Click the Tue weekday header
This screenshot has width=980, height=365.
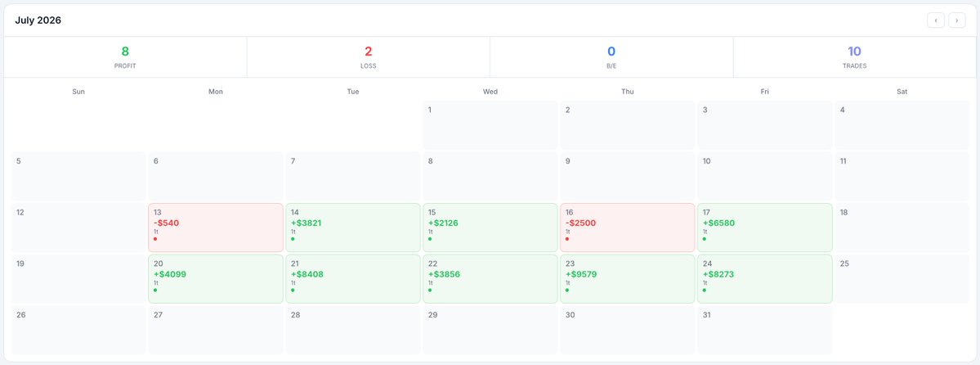(x=353, y=92)
